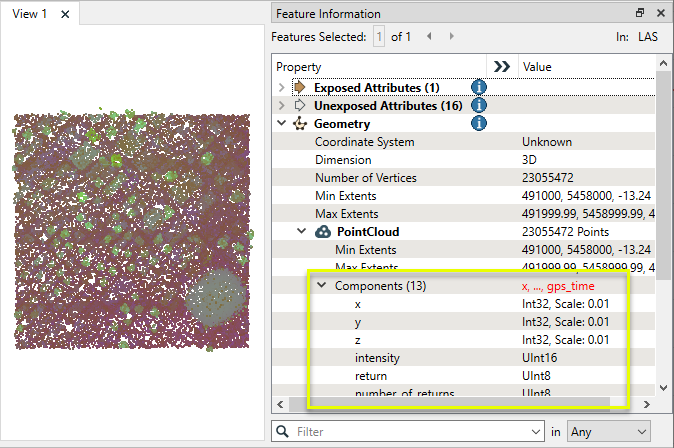The image size is (674, 448).
Task: Collapse the PointCloud tree node
Action: click(x=302, y=232)
